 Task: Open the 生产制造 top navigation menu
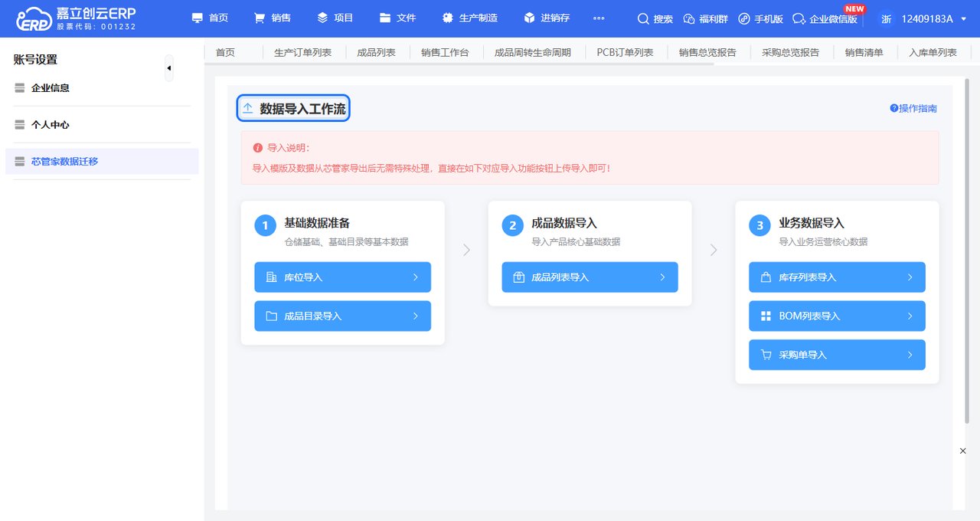tap(469, 18)
